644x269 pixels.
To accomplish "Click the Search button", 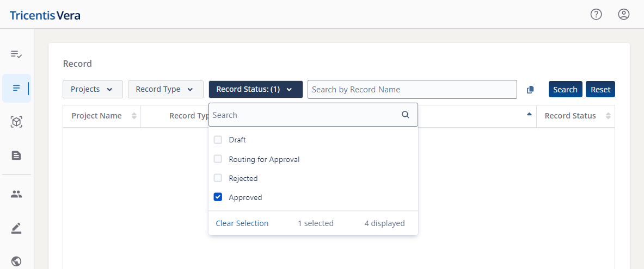I will pos(565,90).
